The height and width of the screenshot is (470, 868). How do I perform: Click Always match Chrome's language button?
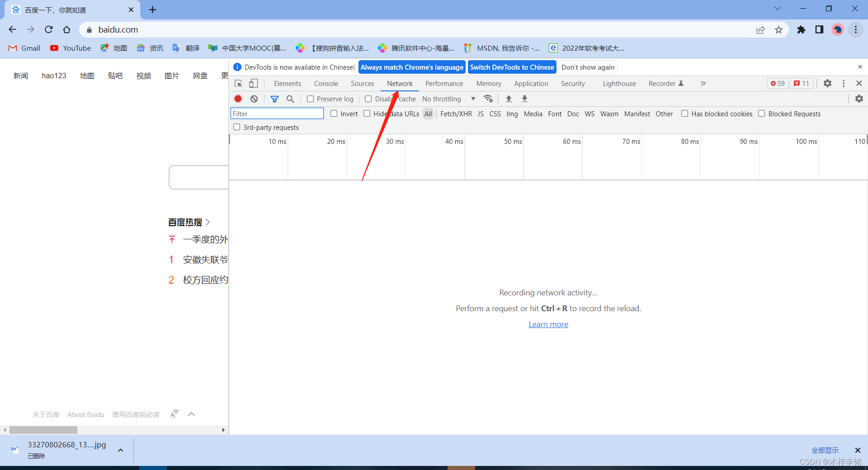click(x=412, y=67)
